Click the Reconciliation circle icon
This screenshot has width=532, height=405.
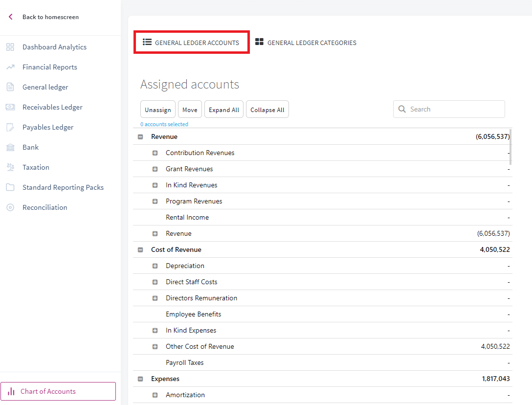coord(10,207)
